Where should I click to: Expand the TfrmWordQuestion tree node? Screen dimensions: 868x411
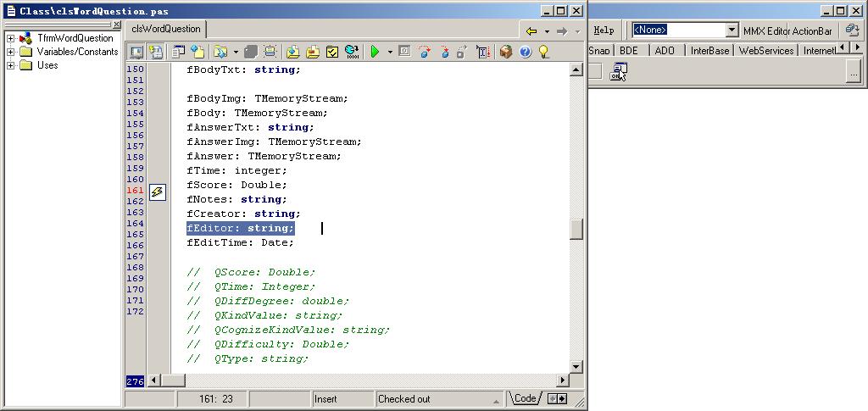coord(11,38)
